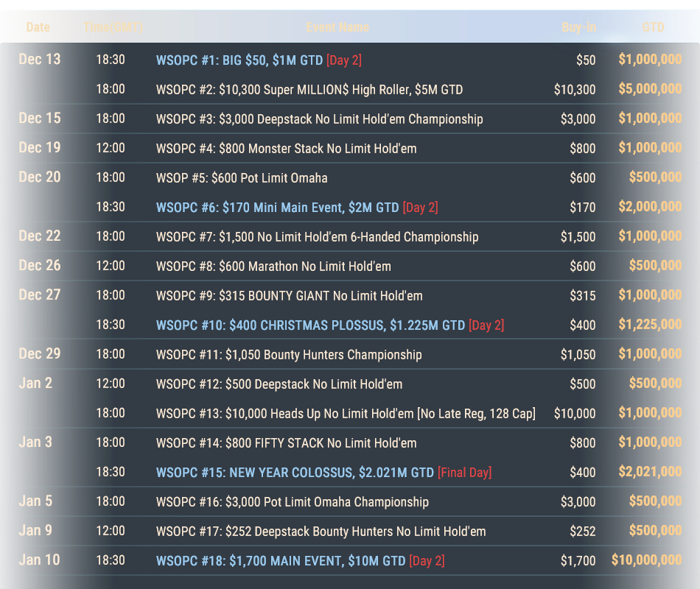Screen dimensions: 700x589
Task: Click the Jan 5 date cell
Action: [35, 501]
